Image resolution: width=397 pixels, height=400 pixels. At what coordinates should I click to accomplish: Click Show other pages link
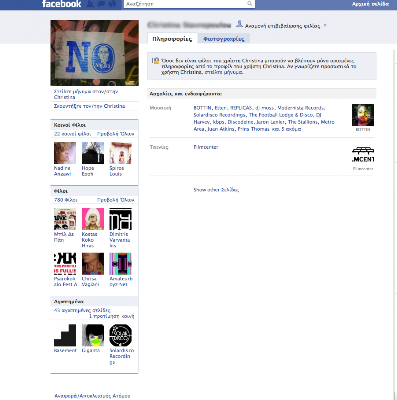coord(216,190)
